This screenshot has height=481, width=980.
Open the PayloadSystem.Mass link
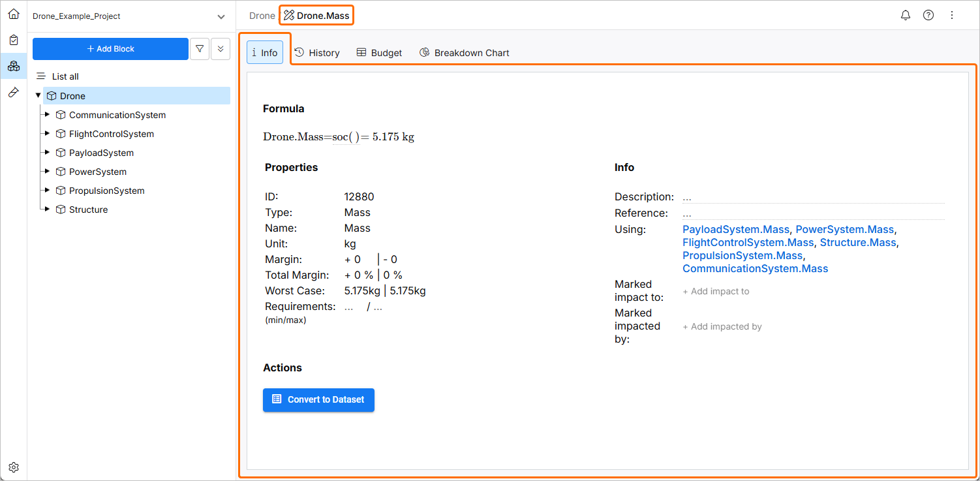(735, 230)
